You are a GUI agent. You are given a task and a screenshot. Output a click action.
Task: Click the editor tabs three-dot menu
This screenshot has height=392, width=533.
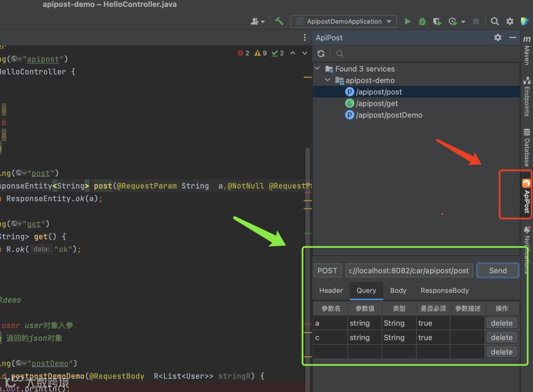click(305, 38)
